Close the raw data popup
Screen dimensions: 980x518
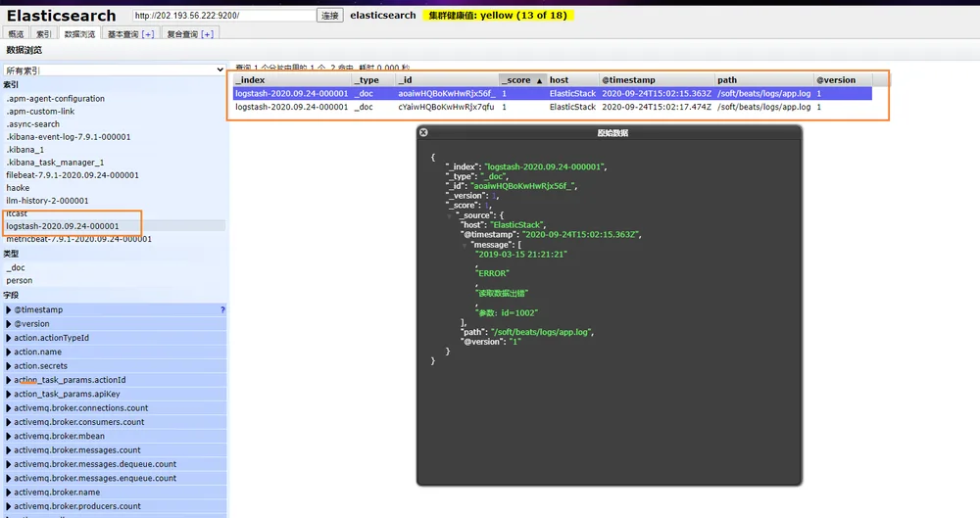tap(423, 132)
